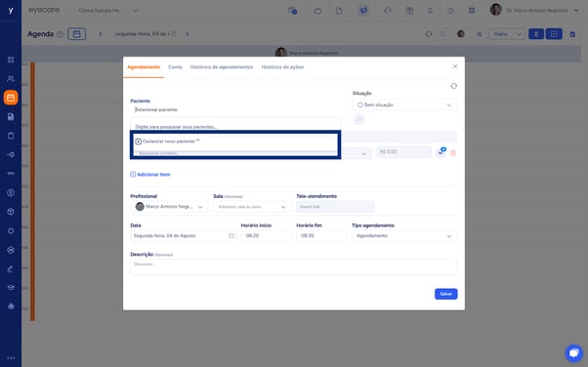Select the orange Agenda calendar sidebar icon

click(11, 98)
